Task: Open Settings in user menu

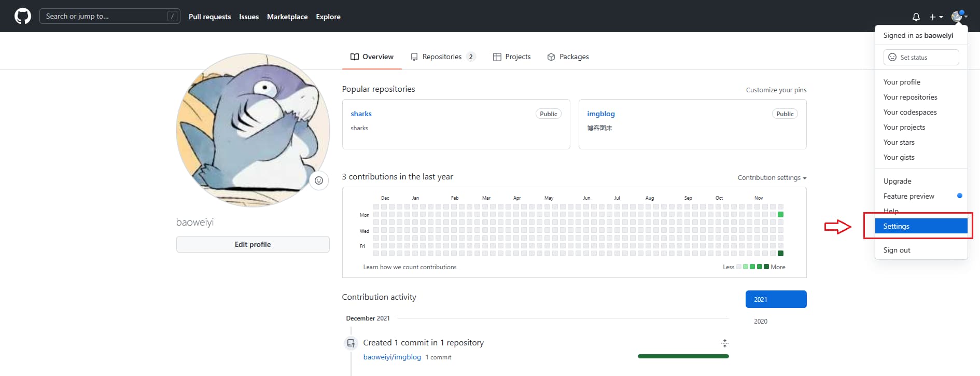Action: (x=921, y=226)
